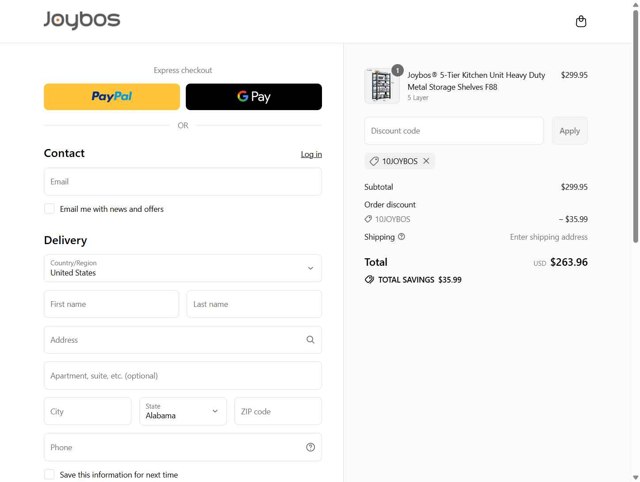
Task: Click the Log in link
Action: pos(311,154)
